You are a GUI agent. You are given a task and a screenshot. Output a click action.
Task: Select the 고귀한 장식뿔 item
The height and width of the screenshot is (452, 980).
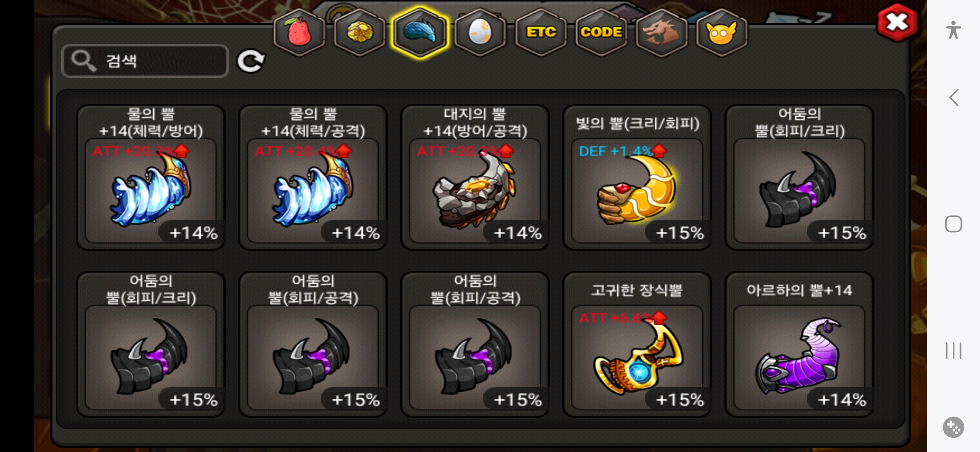(637, 344)
